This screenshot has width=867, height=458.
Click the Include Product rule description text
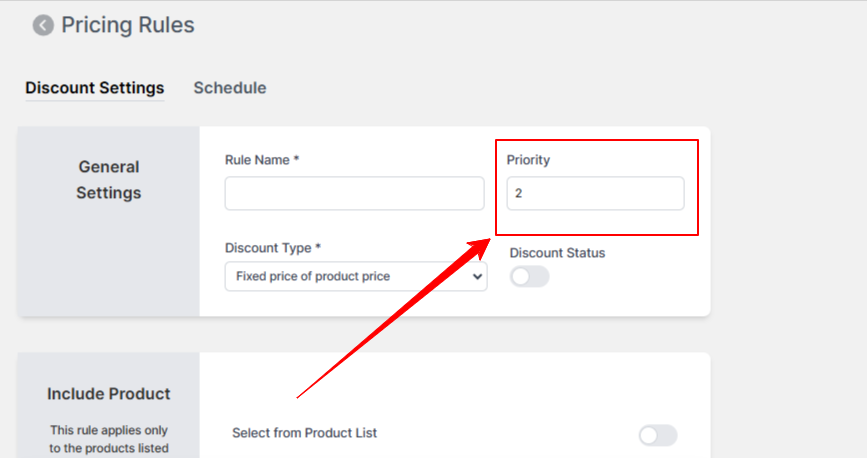[x=109, y=439]
